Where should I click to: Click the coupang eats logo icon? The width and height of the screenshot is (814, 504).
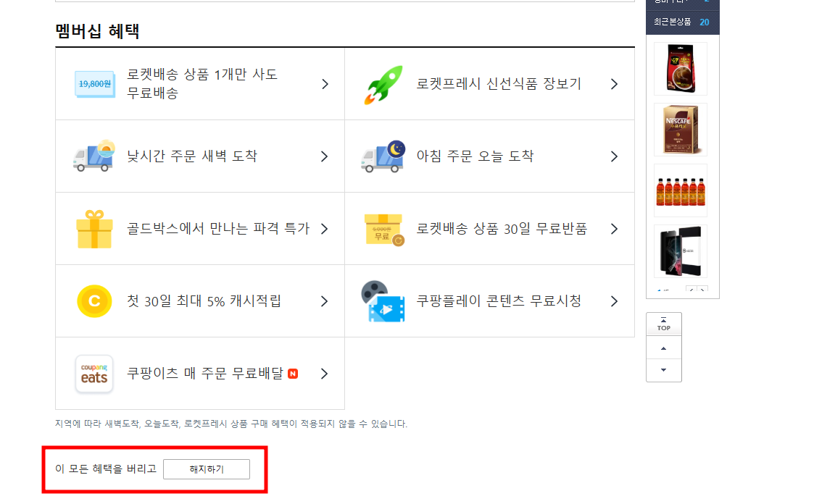point(94,374)
